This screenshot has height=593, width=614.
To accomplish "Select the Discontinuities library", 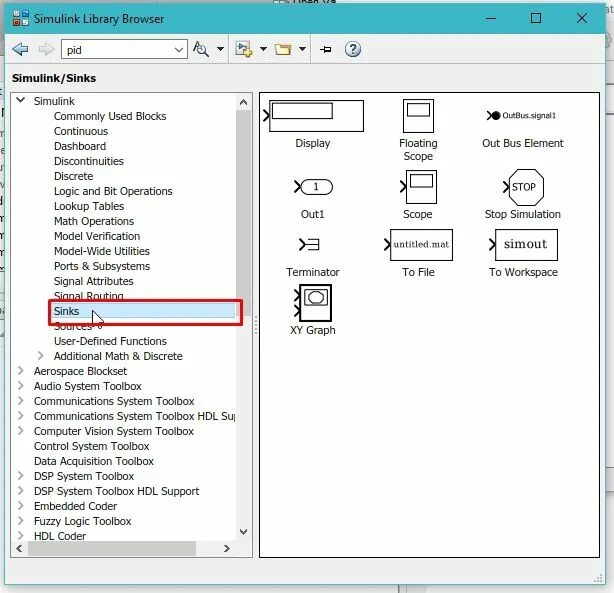I will tap(88, 161).
